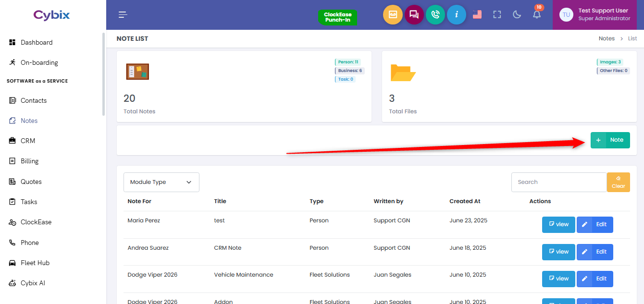Viewport: 644px width, 304px height.
Task: Click the Note For column header
Action: (139, 201)
